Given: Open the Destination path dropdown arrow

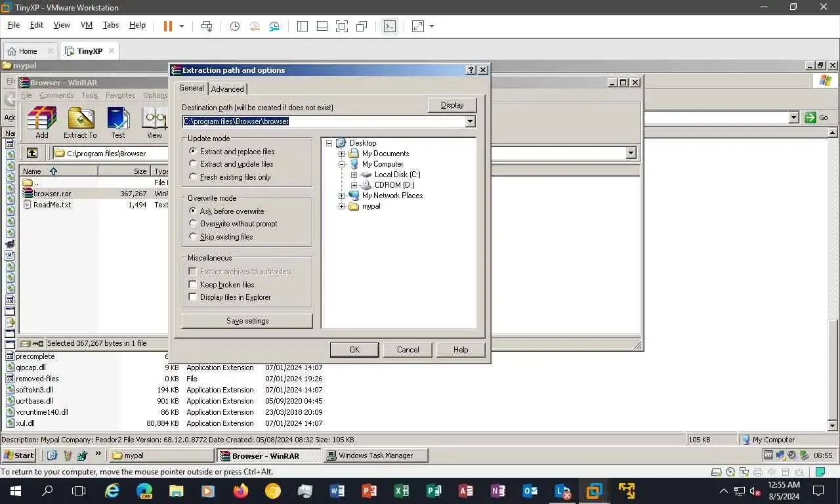Looking at the screenshot, I should pyautogui.click(x=470, y=121).
